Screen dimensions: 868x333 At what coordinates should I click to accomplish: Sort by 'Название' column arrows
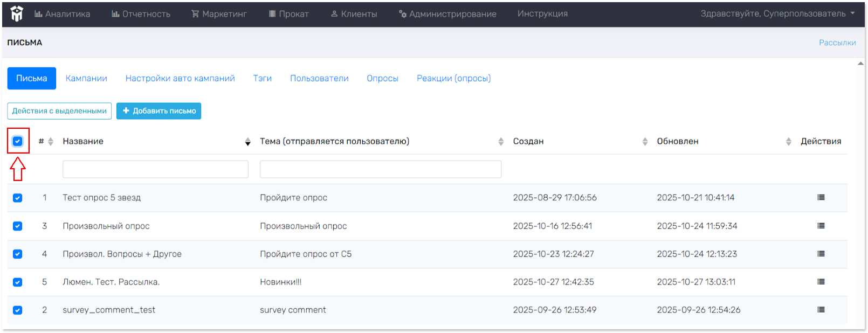coord(247,142)
